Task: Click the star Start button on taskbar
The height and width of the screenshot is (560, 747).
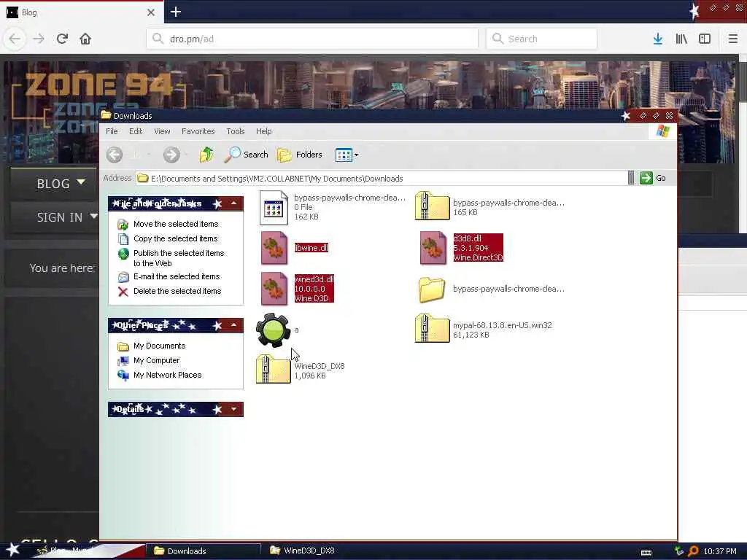Action: click(12, 551)
